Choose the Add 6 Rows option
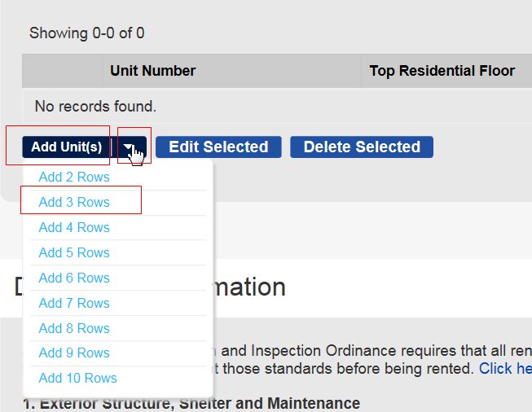The width and height of the screenshot is (532, 412). (74, 278)
